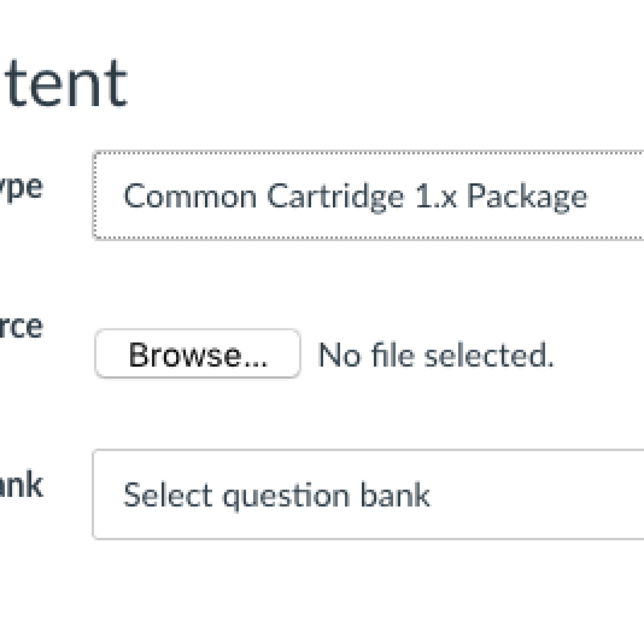Click the cut-off Source label

[x=21, y=327]
